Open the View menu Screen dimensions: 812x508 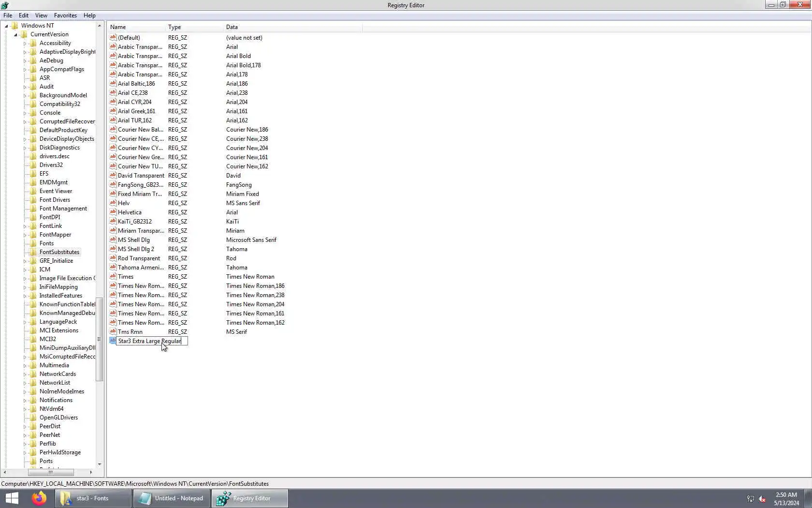[41, 15]
